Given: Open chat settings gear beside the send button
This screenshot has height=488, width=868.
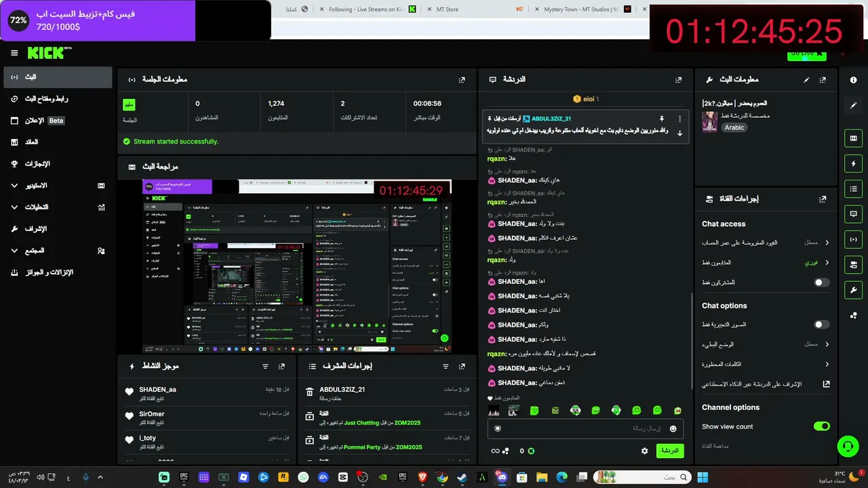Looking at the screenshot, I should pos(645,451).
